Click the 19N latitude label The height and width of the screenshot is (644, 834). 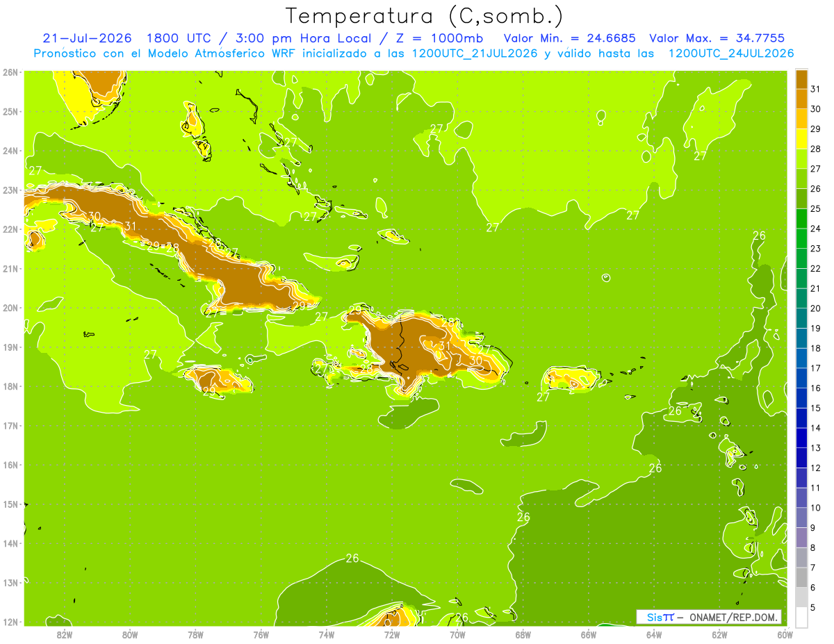tap(10, 347)
